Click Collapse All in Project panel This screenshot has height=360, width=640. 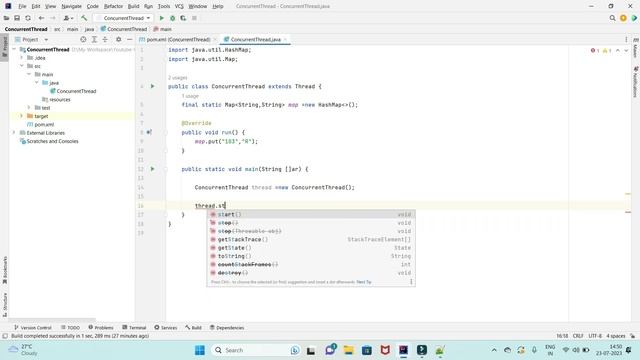click(105, 40)
